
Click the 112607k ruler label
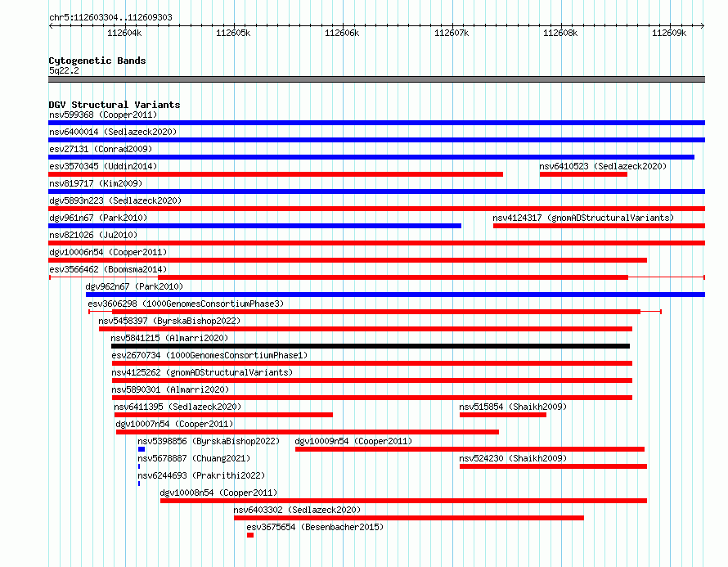point(452,33)
